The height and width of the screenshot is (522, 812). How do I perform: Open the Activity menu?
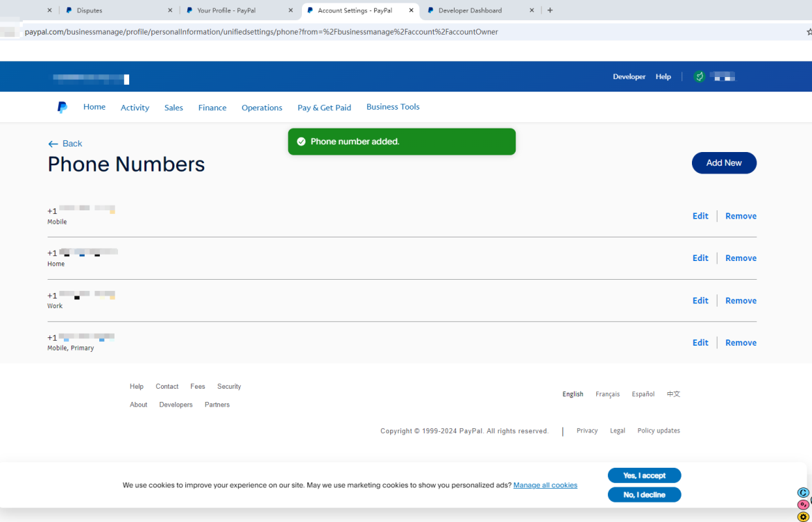pyautogui.click(x=135, y=108)
